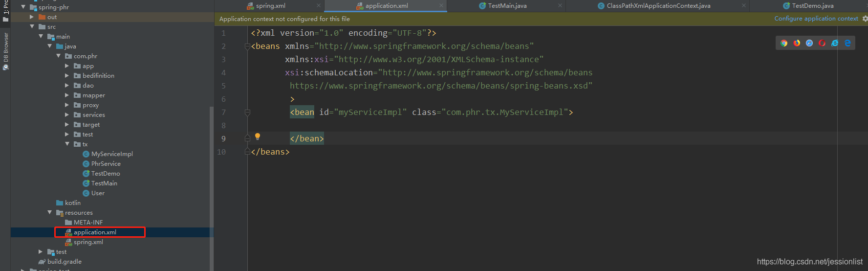This screenshot has width=868, height=271.
Task: Click the spring.xml file icon in tree
Action: (x=68, y=242)
